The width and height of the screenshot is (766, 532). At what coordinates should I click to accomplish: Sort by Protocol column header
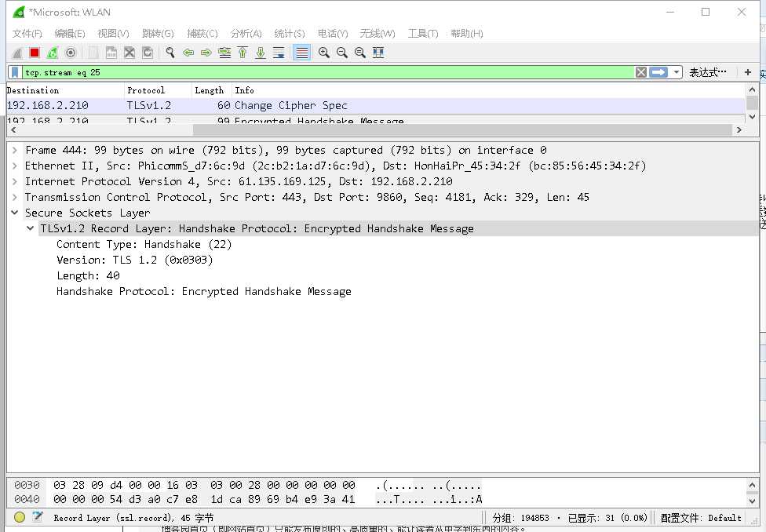(x=158, y=90)
